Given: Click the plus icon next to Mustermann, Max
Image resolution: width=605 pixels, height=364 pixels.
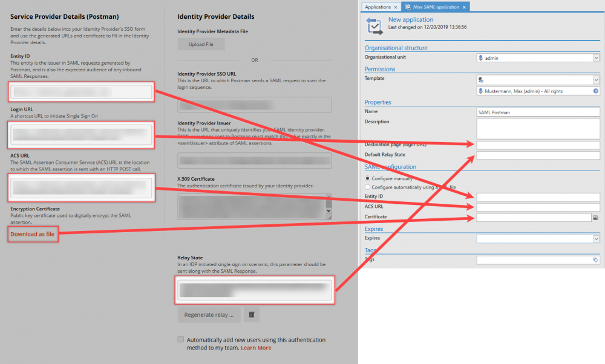Looking at the screenshot, I should point(596,91).
